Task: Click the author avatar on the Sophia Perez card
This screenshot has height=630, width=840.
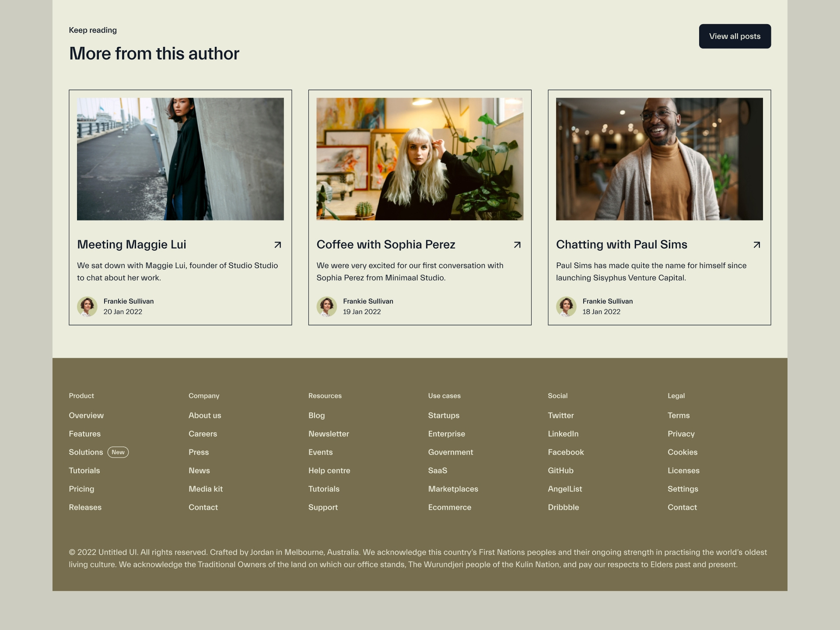Action: coord(327,306)
